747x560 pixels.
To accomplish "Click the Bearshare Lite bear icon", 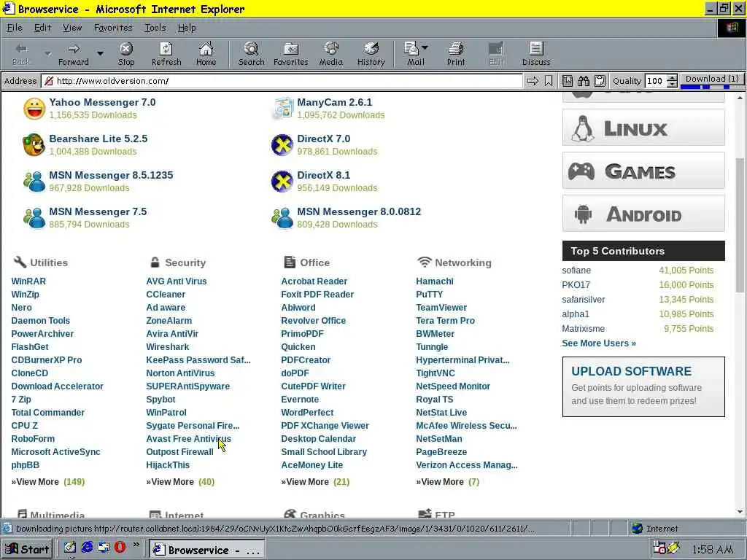I will point(34,145).
